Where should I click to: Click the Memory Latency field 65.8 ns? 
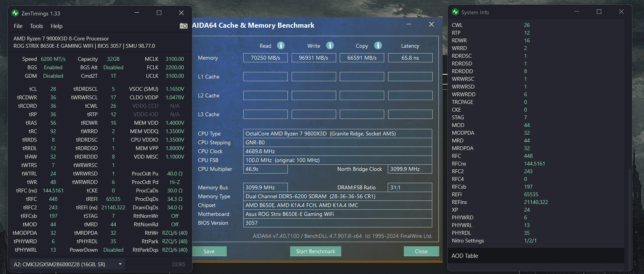tap(410, 58)
